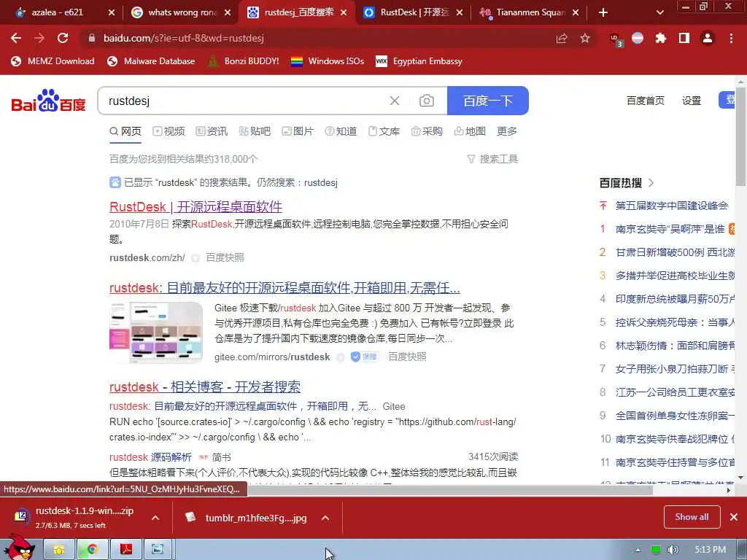Viewport: 747px width, 560px height.
Task: Open hot search 林志颖伤情 item
Action: pos(675,346)
